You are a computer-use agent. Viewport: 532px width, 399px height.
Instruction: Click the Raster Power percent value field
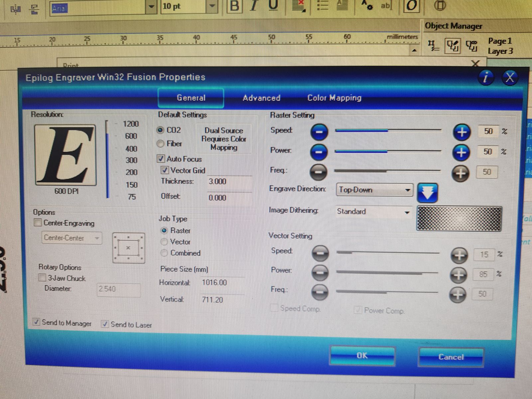487,152
